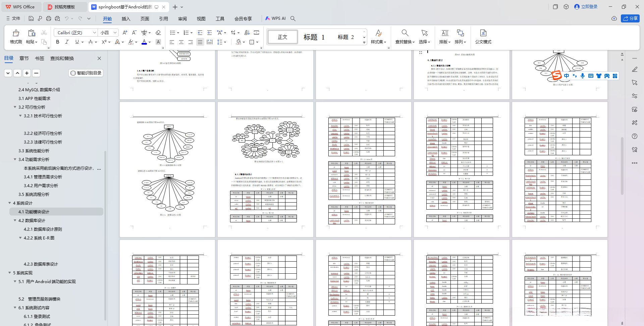
Task: Toggle center alignment
Action: [x=181, y=42]
